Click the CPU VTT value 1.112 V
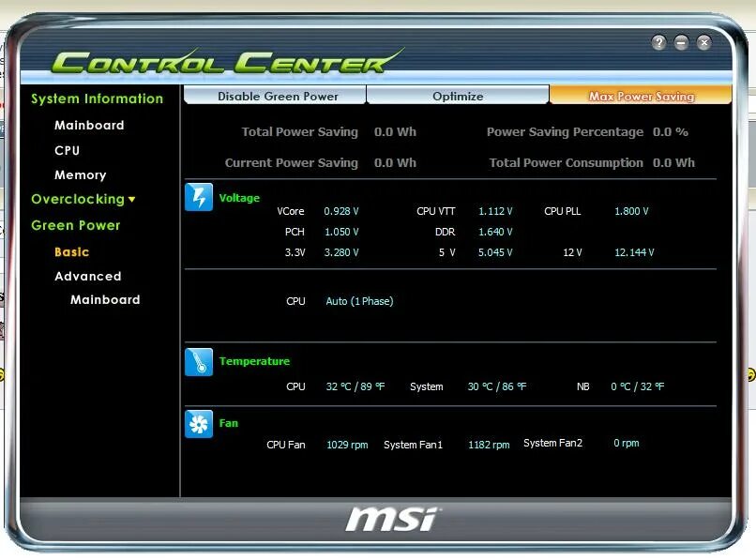This screenshot has width=756, height=560. [x=495, y=211]
